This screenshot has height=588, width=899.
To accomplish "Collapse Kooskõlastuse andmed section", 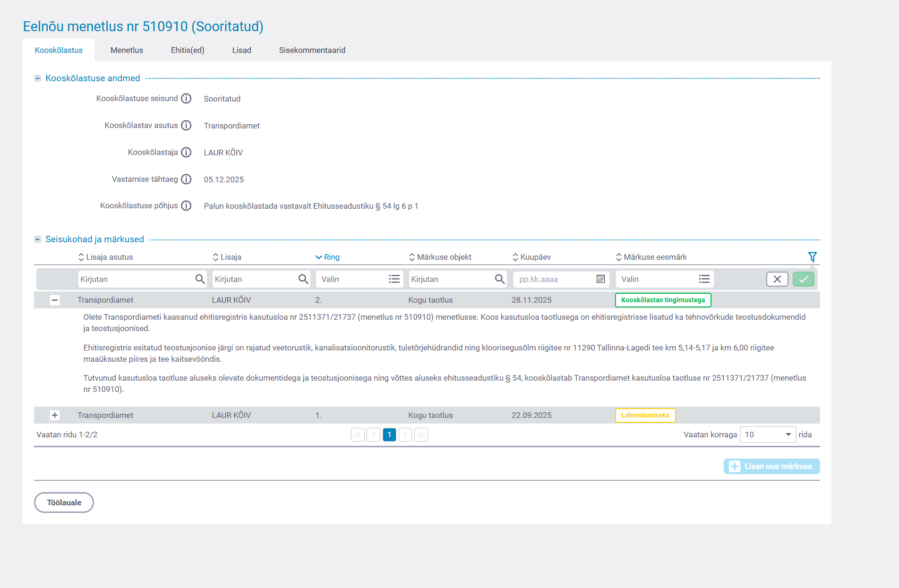I will coord(38,78).
